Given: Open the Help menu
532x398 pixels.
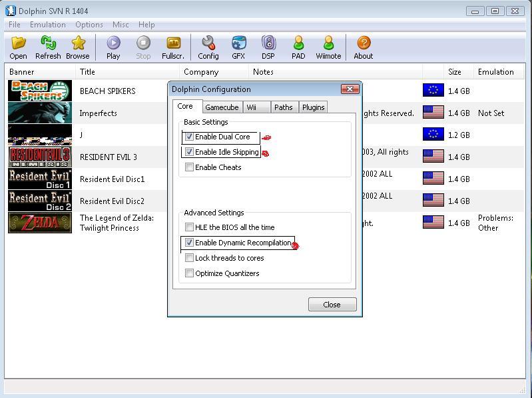Looking at the screenshot, I should pyautogui.click(x=146, y=25).
